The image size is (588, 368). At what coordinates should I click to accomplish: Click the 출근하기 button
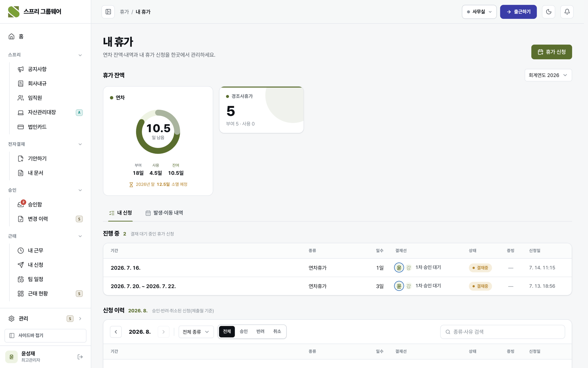518,12
